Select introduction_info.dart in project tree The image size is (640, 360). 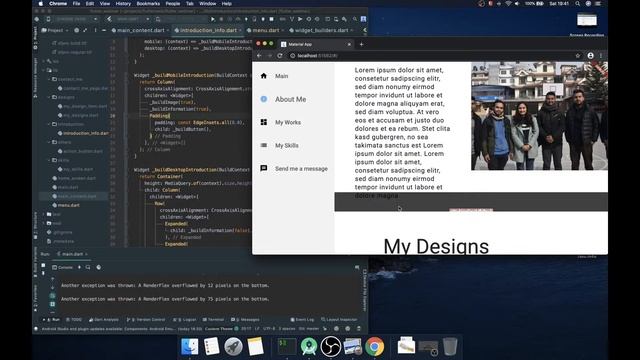(x=83, y=133)
